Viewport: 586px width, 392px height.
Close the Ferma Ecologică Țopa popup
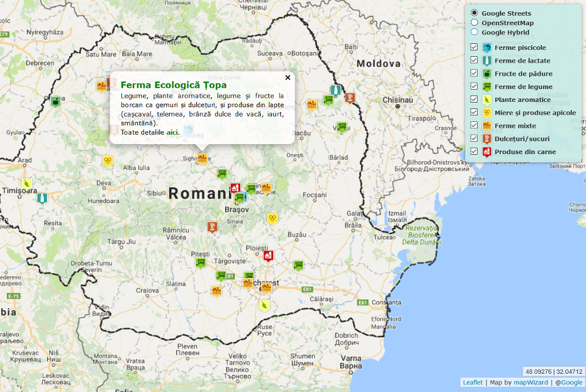click(x=288, y=77)
